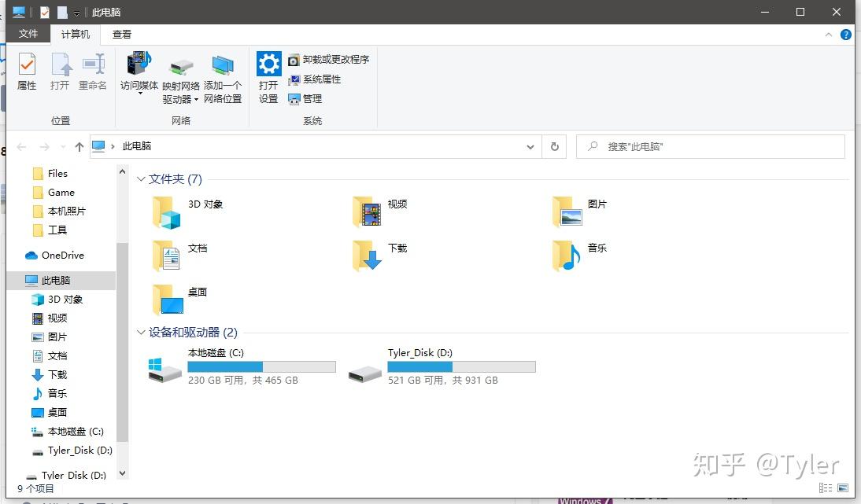Select the 文档 folder in main pane
The image size is (861, 504).
point(180,256)
